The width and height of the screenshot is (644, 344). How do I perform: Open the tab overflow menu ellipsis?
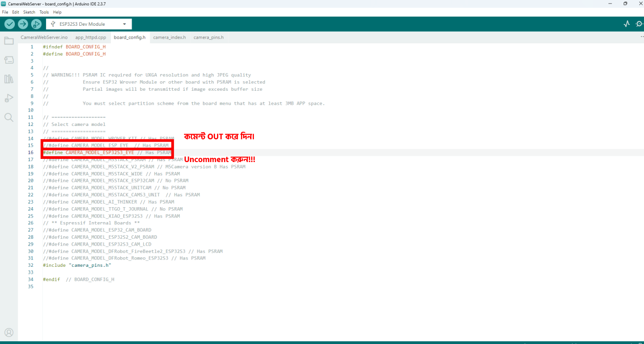click(642, 37)
